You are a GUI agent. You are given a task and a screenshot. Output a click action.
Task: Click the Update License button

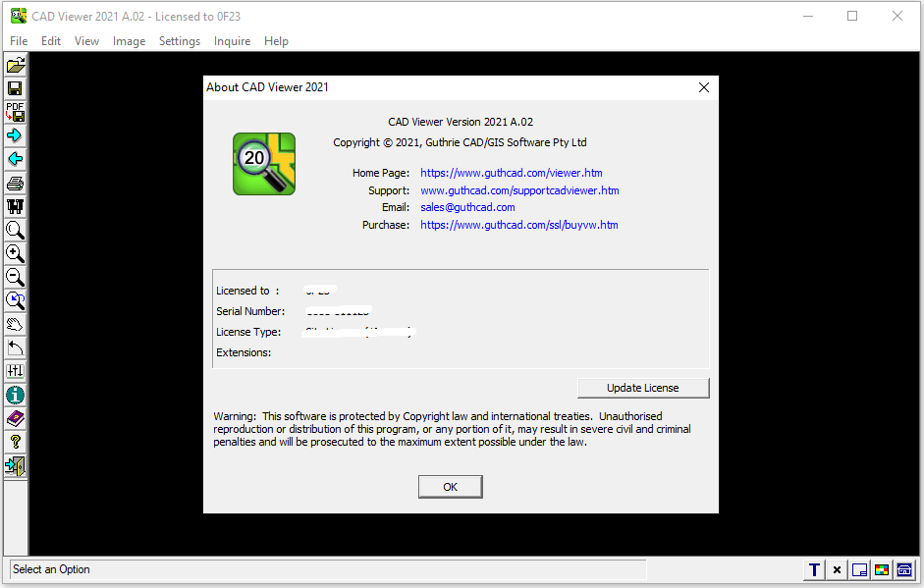[x=643, y=388]
